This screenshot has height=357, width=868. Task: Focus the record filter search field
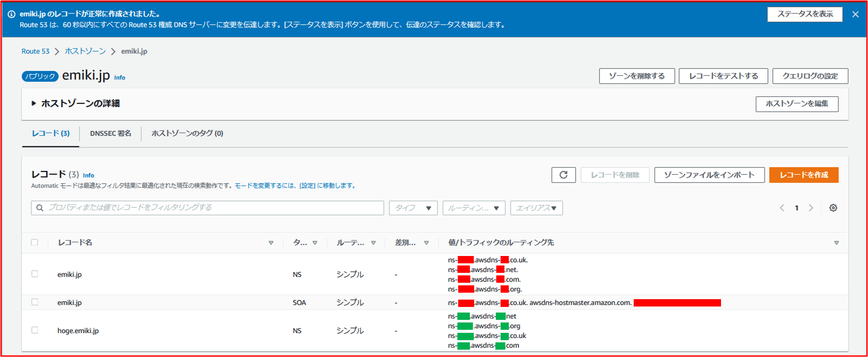(x=207, y=208)
